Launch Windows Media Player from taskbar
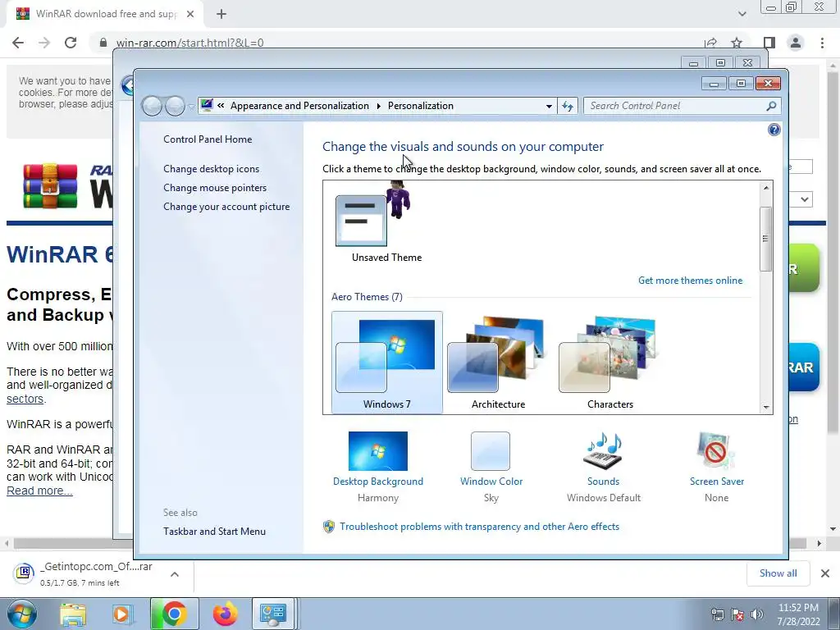The height and width of the screenshot is (630, 840). (x=122, y=614)
